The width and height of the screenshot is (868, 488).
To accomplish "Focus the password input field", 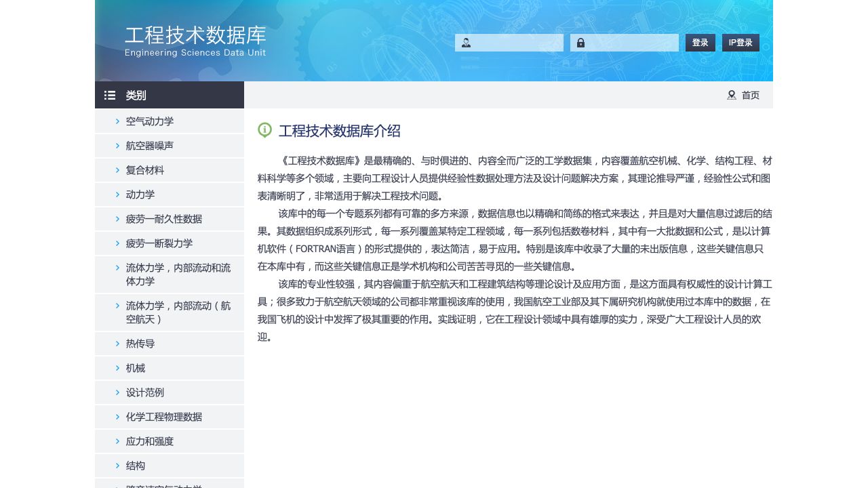I will (632, 43).
